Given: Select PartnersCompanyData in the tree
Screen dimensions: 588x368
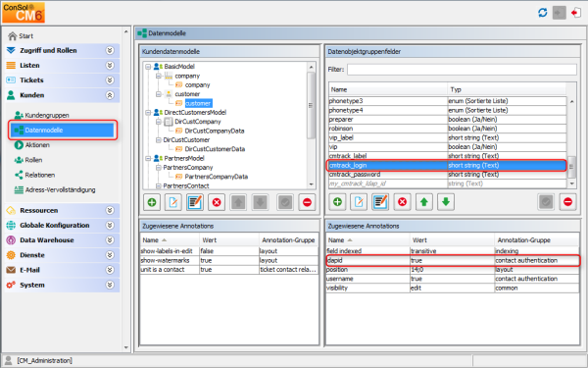Looking at the screenshot, I should coord(216,177).
